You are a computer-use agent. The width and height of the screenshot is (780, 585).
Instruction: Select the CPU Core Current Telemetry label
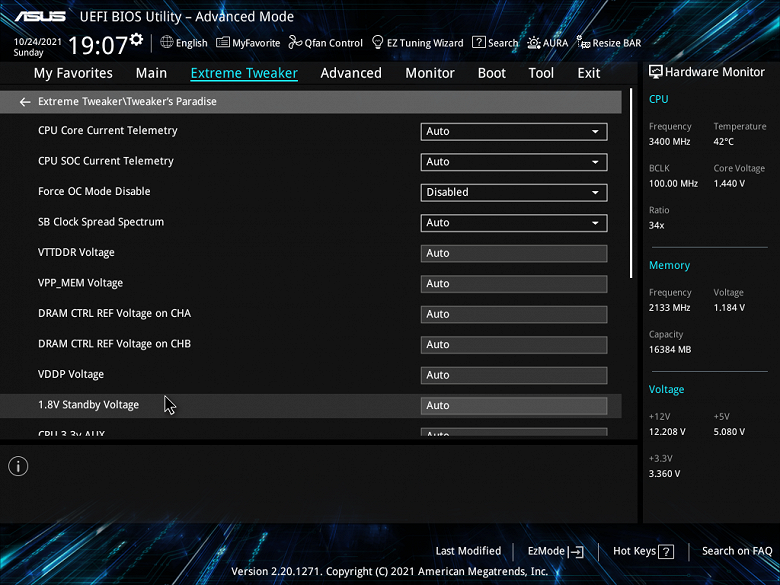pos(107,130)
